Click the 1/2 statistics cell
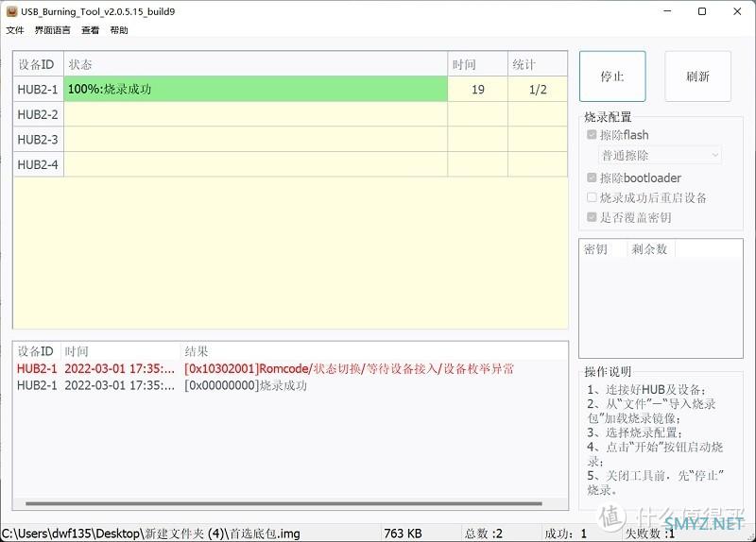The width and height of the screenshot is (756, 542). pyautogui.click(x=538, y=90)
